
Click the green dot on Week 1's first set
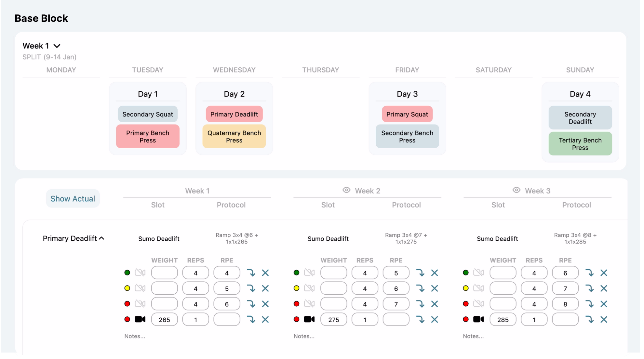127,273
